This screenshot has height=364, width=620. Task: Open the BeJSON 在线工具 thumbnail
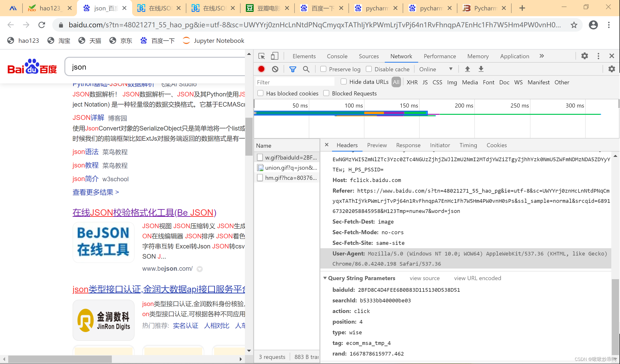[104, 242]
